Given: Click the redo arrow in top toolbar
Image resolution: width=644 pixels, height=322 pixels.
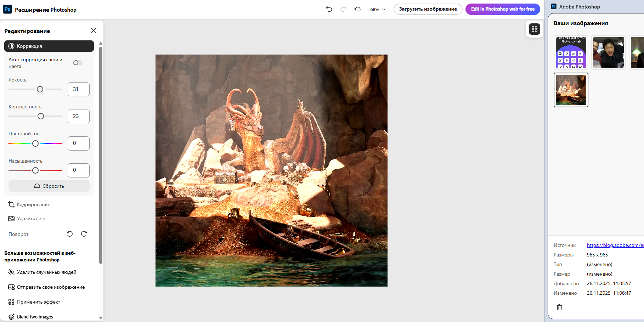Looking at the screenshot, I should (x=343, y=9).
